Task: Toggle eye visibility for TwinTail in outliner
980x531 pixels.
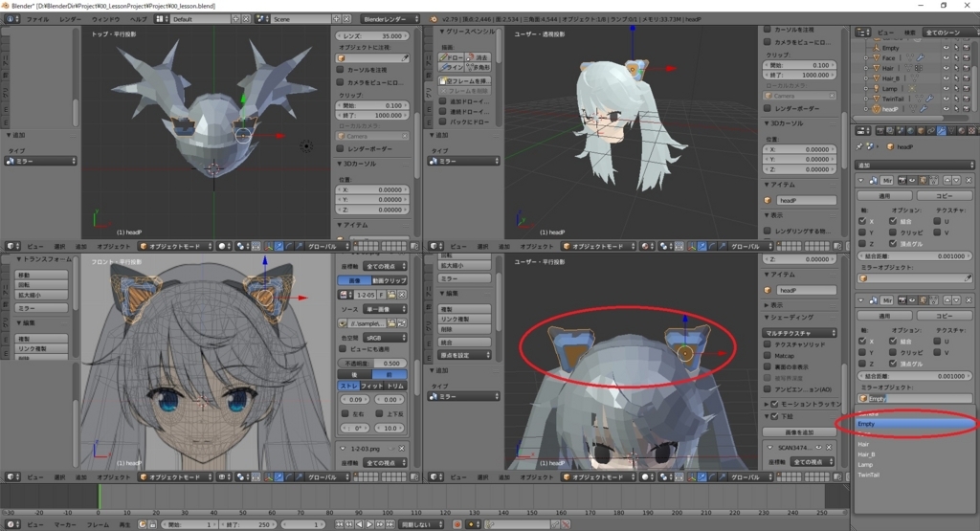Action: 946,99
